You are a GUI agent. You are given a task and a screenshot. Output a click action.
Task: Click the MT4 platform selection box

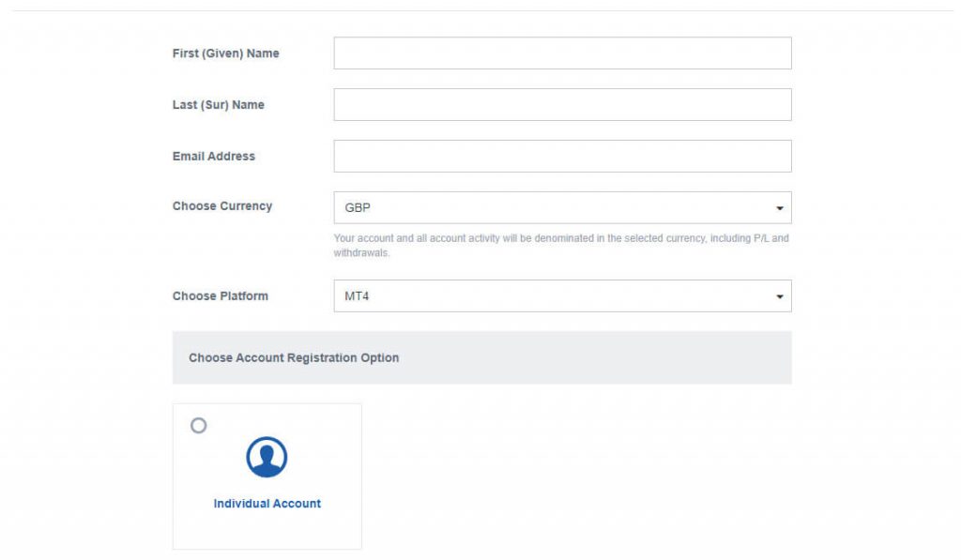(561, 296)
